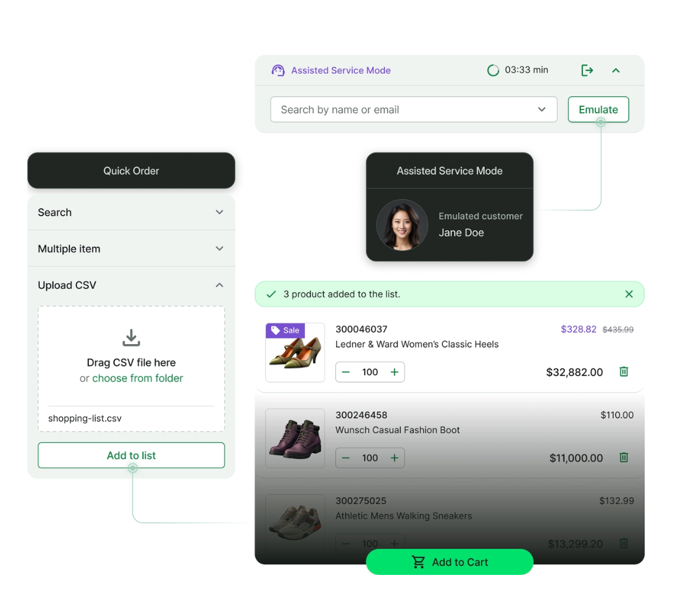Collapse the Assisted Service Mode bar
The image size is (687, 616).
pos(615,70)
